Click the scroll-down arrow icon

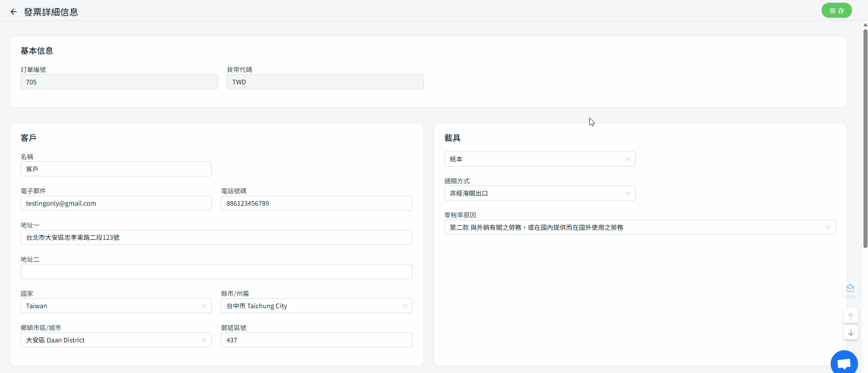850,333
